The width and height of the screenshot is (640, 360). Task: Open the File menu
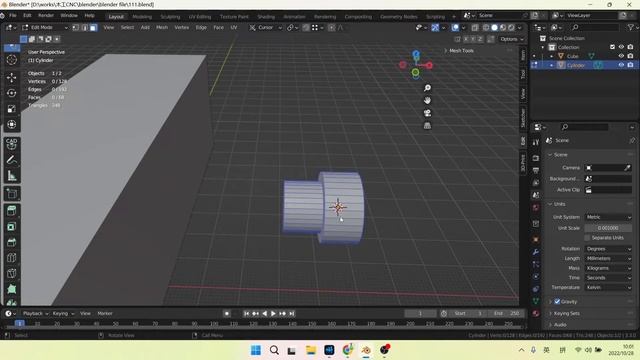[13, 16]
